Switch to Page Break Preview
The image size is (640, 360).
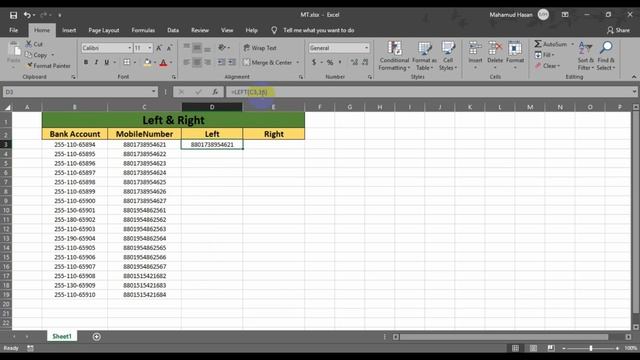pyautogui.click(x=551, y=348)
